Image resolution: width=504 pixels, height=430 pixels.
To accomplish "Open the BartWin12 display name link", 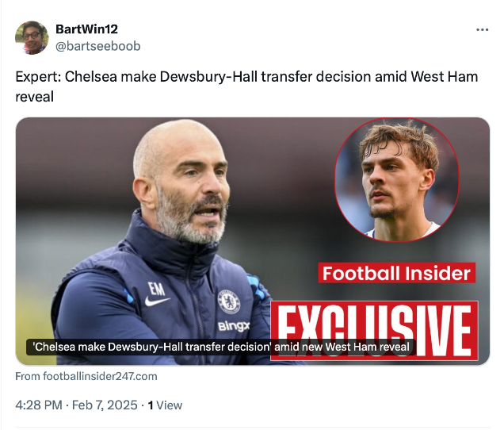I will (86, 29).
